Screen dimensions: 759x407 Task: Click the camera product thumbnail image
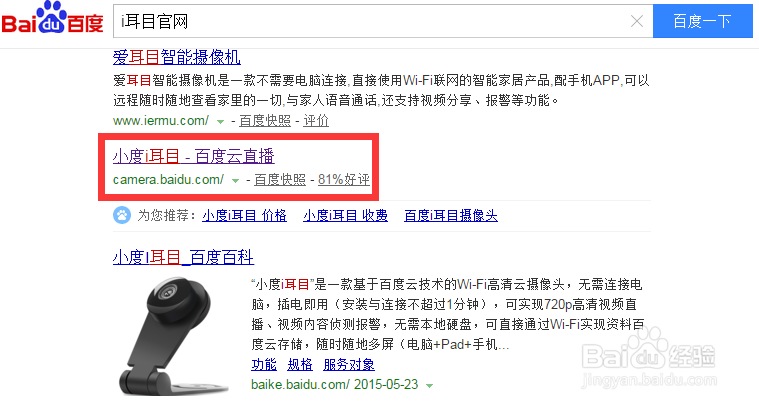pos(172,335)
